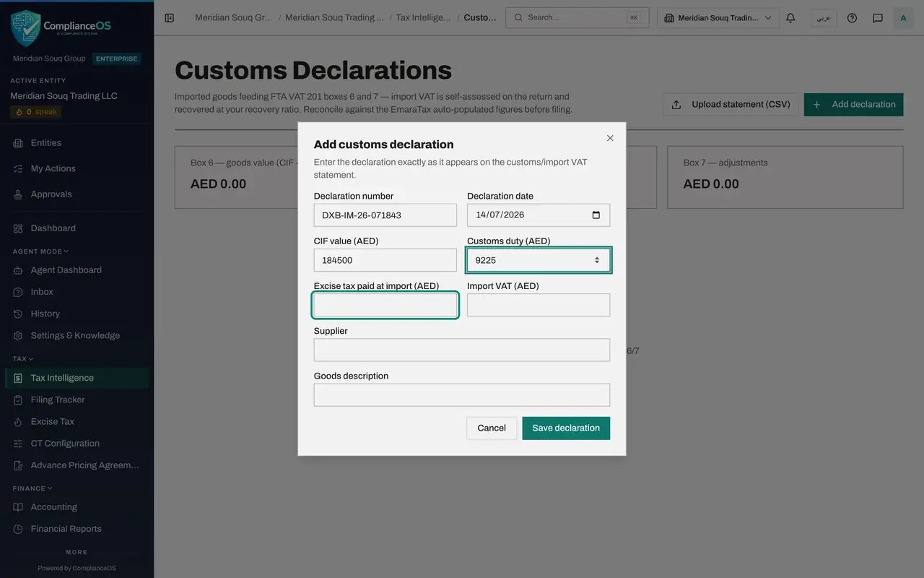Click Upload statement (CSV) button
Viewport: 924px width, 578px height.
coord(731,104)
